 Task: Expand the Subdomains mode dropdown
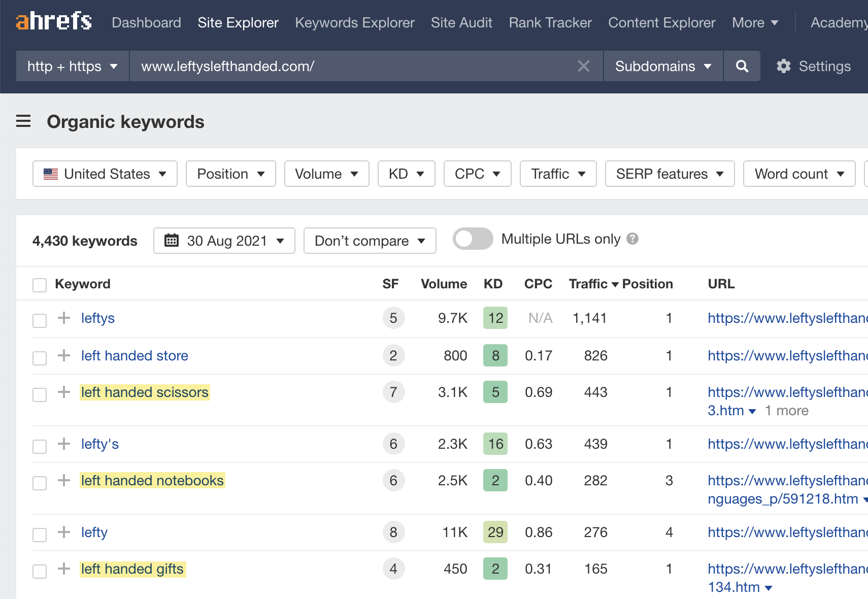[x=662, y=66]
